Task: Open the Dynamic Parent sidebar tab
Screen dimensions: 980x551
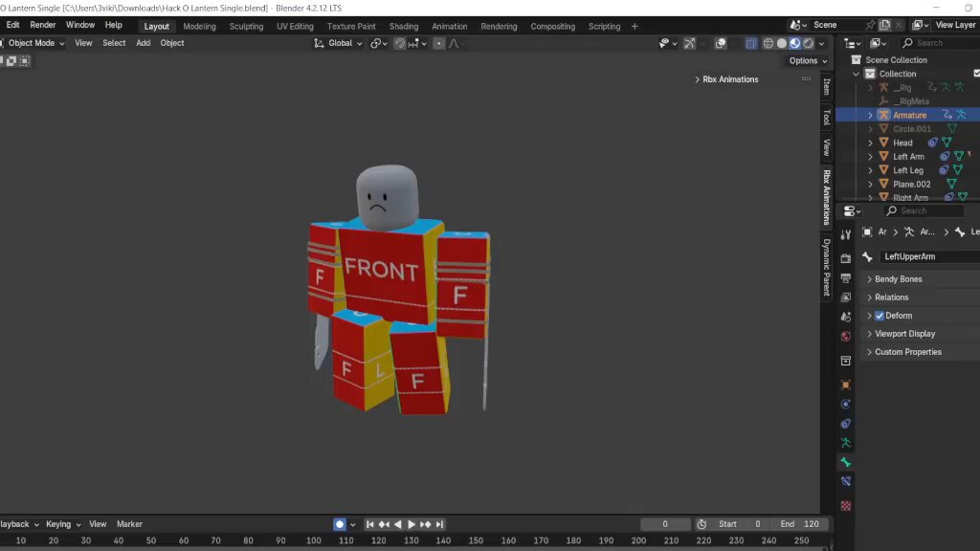Action: 826,267
